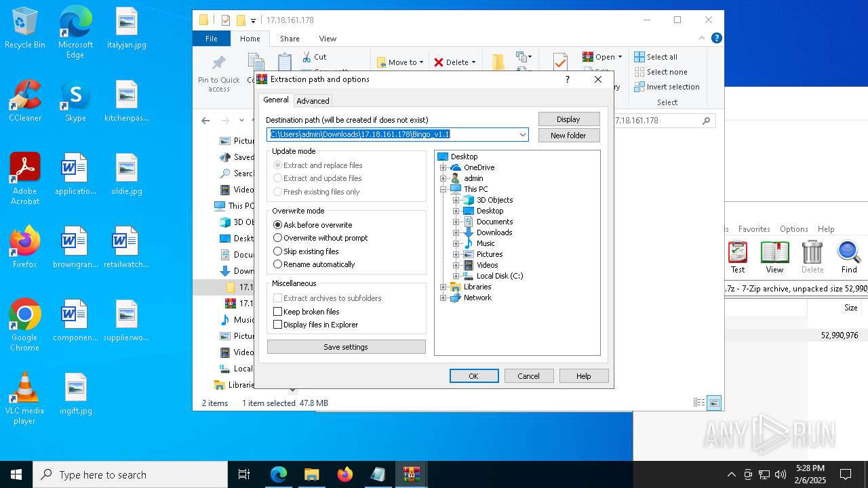Image resolution: width=868 pixels, height=488 pixels.
Task: Select the Firefox desktop icon
Action: click(25, 247)
